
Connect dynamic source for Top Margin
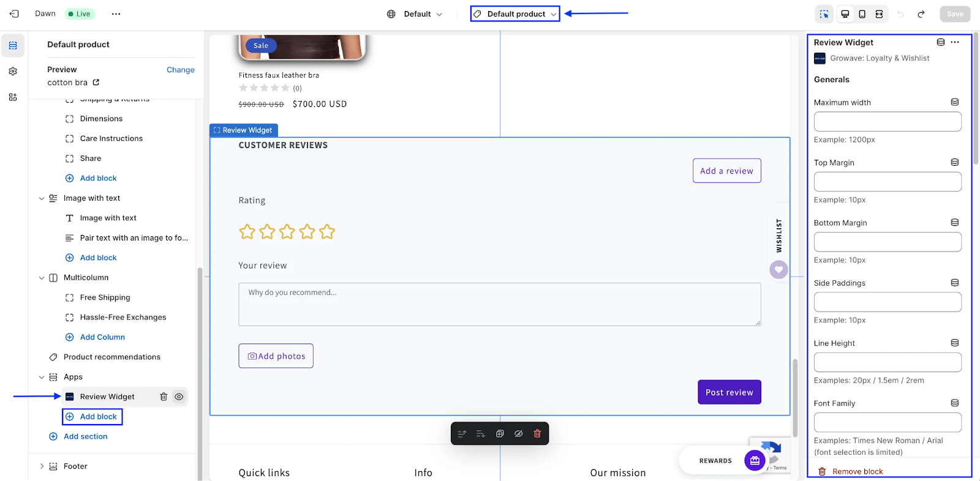955,162
